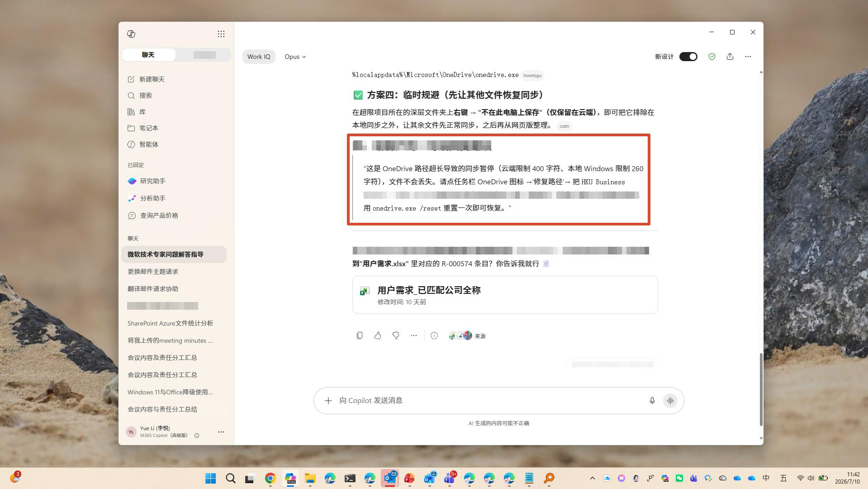Click the microphone dictation icon
The image size is (868, 489).
(x=652, y=401)
